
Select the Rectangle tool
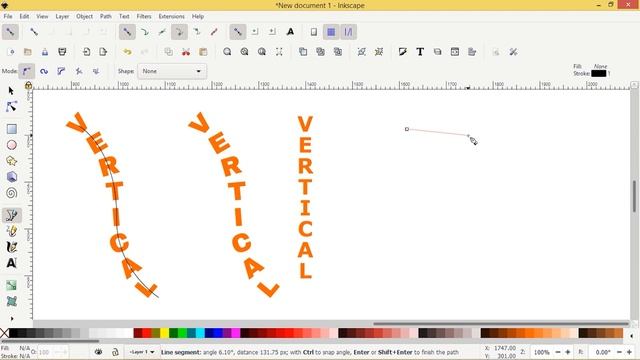pos(11,129)
